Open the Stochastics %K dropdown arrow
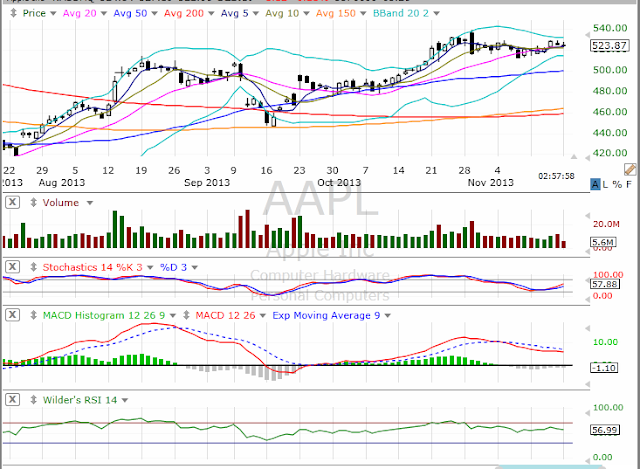The width and height of the screenshot is (640, 469). point(150,268)
